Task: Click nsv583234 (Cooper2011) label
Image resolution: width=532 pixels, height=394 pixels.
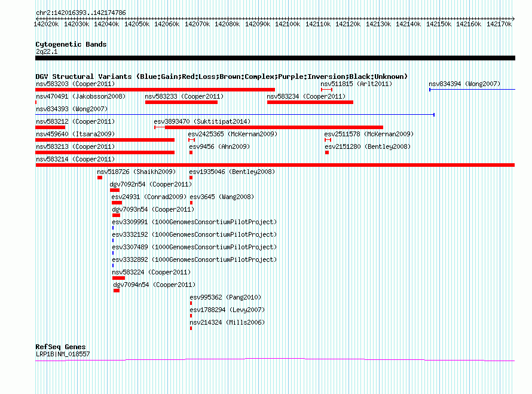Action: tap(306, 96)
